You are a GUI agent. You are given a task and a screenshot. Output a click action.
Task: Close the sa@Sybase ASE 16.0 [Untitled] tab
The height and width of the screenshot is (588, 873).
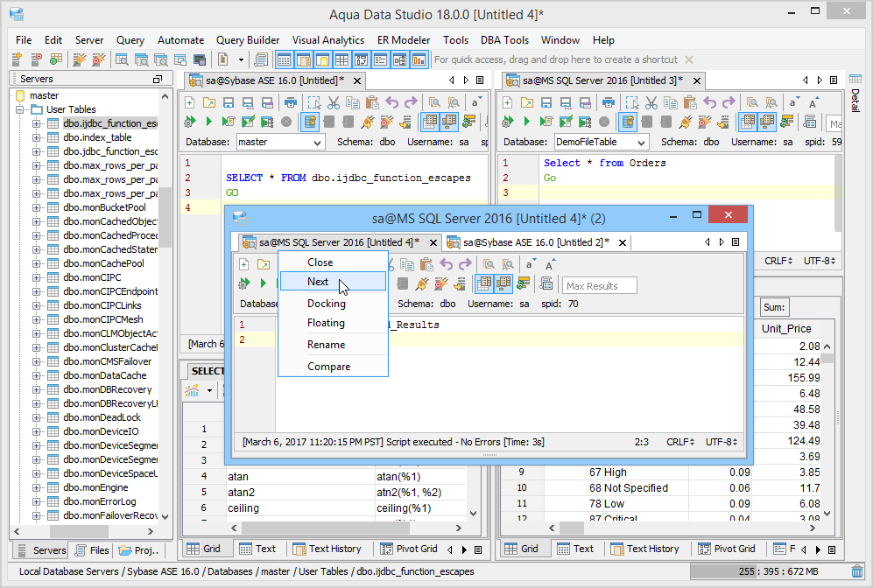point(357,81)
